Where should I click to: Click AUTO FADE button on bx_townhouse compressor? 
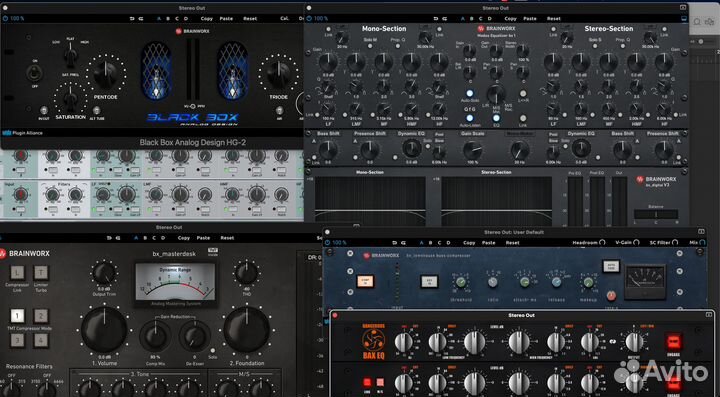(x=611, y=266)
